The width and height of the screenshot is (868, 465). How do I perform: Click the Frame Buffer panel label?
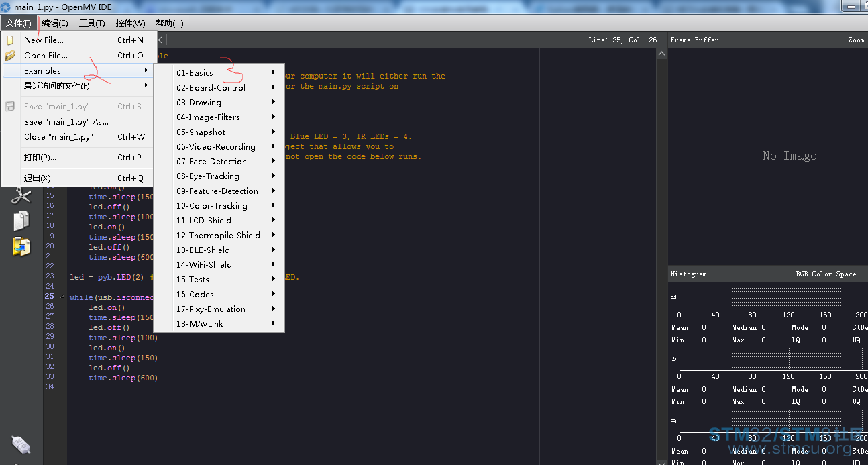coord(694,40)
